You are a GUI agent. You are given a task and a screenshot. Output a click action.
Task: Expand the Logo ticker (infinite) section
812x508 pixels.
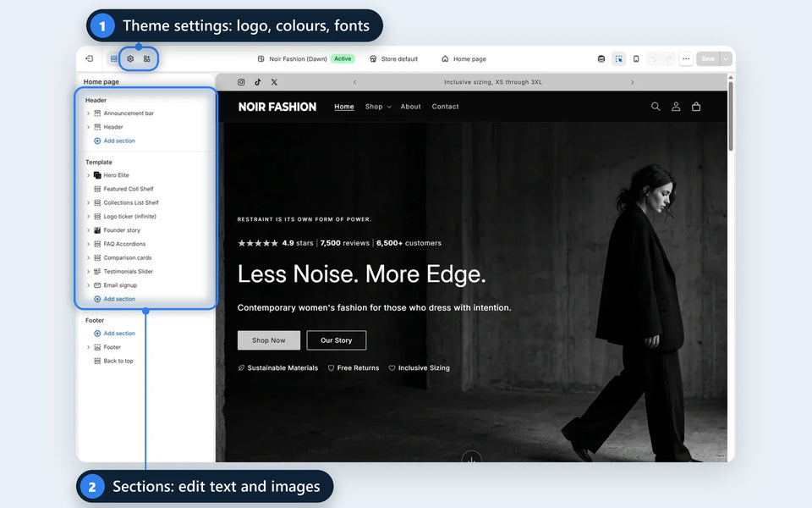pyautogui.click(x=88, y=217)
